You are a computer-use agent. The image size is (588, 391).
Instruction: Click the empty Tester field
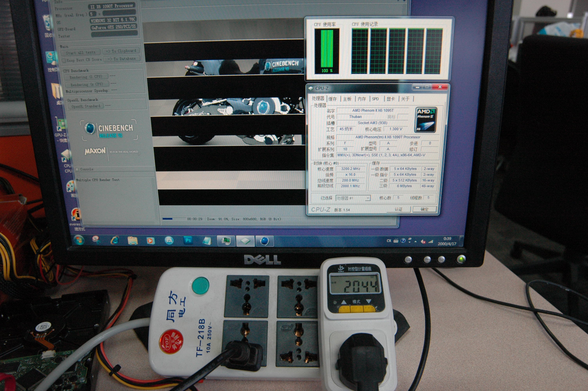(114, 34)
